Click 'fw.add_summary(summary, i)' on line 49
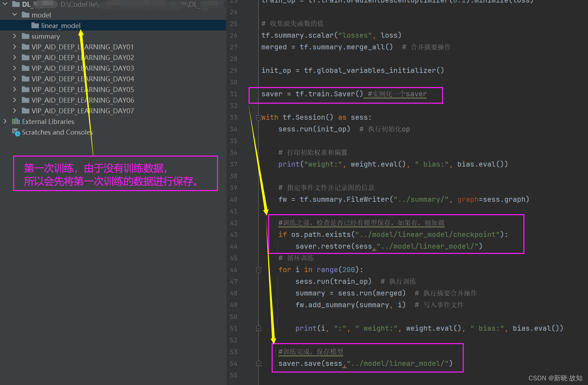588x385 pixels. tap(350, 305)
